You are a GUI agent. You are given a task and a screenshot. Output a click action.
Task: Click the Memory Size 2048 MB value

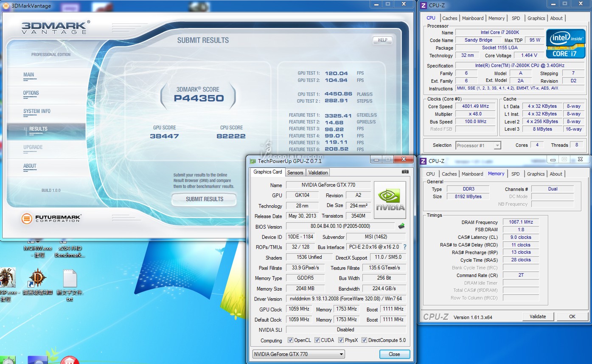coord(305,288)
